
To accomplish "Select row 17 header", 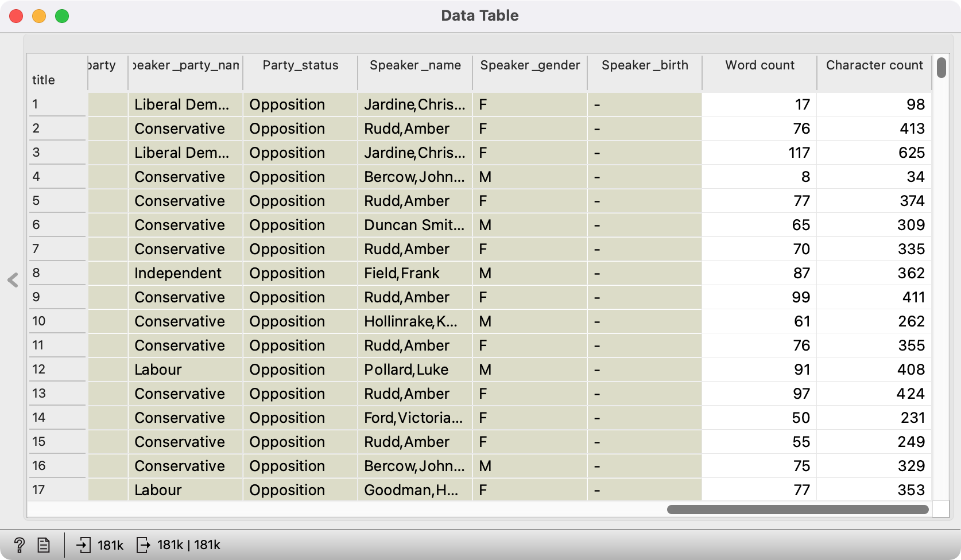I will (x=57, y=490).
